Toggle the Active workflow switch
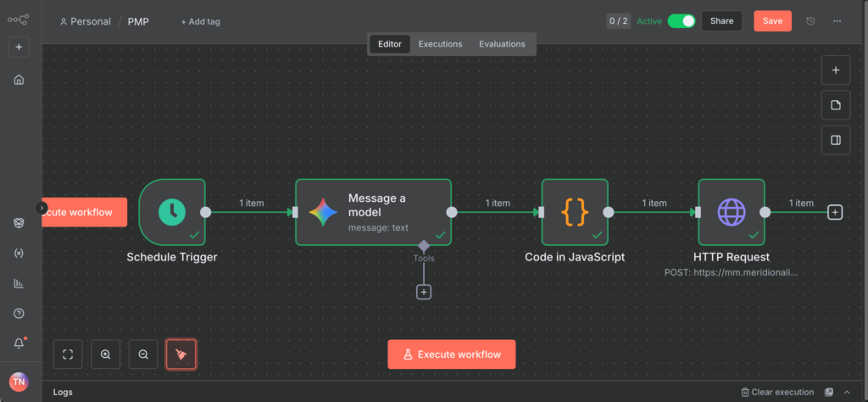 tap(681, 21)
